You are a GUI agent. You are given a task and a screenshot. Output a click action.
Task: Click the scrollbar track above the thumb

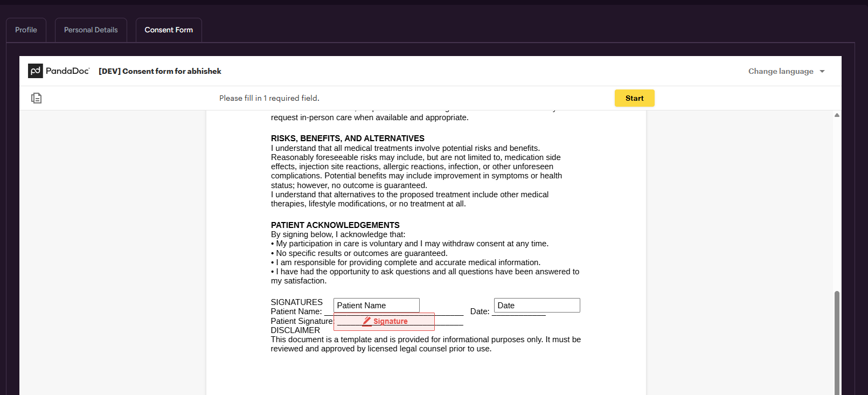click(837, 205)
